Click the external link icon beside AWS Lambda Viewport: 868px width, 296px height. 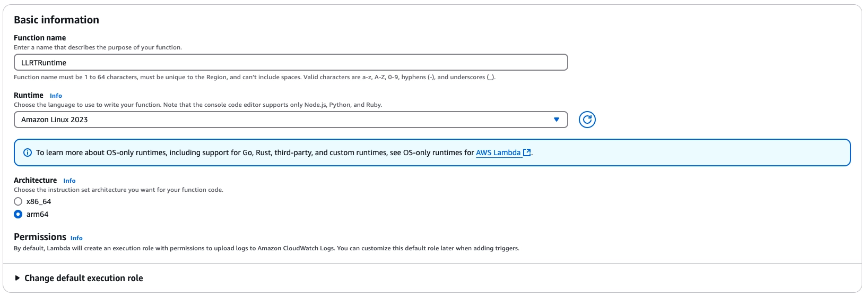pos(527,153)
